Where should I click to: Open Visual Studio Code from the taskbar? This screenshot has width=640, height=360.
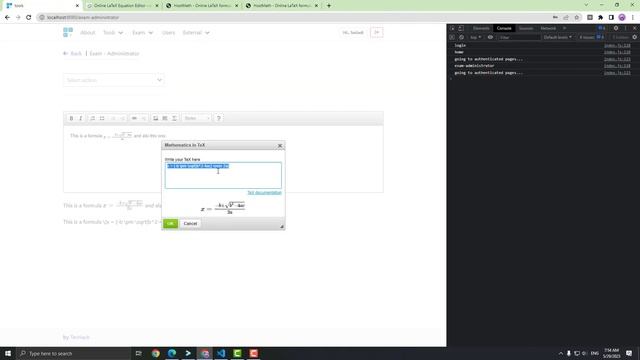(x=221, y=353)
